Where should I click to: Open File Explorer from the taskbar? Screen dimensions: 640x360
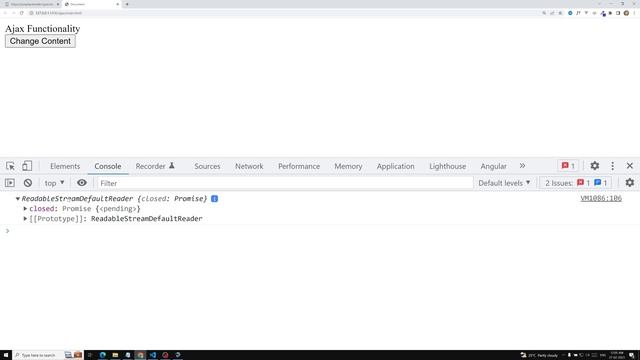pyautogui.click(x=115, y=355)
